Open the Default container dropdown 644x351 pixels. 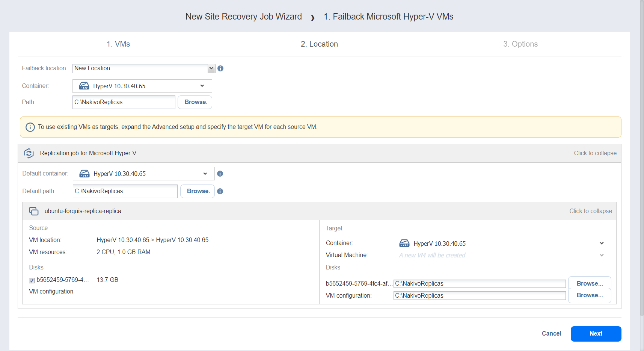pos(205,174)
